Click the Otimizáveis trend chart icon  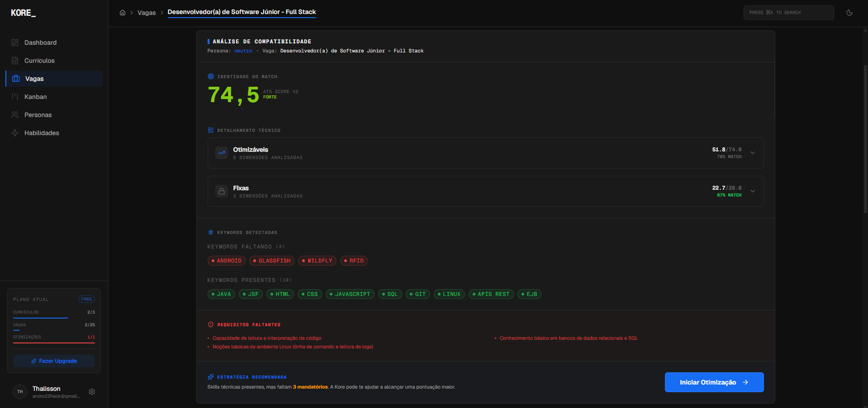pyautogui.click(x=222, y=153)
